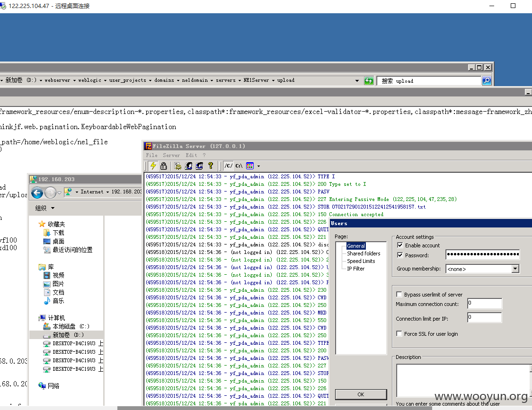
Task: Click the masked password input field
Action: (482, 254)
